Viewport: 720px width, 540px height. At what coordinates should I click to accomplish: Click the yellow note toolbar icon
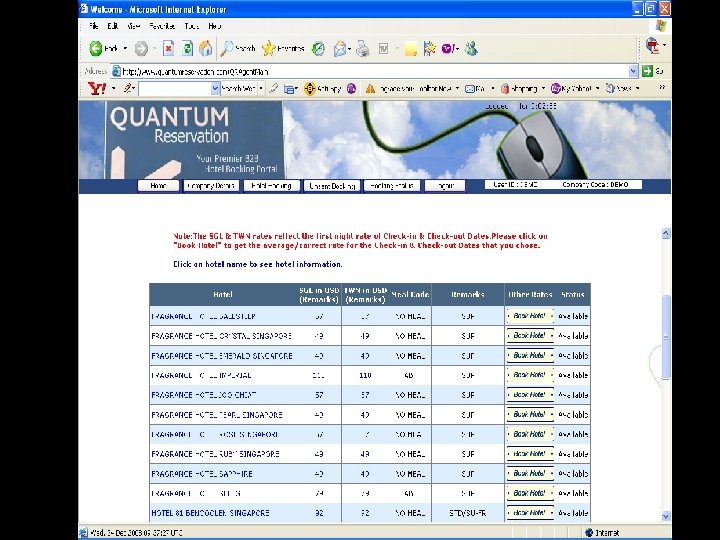(x=411, y=49)
